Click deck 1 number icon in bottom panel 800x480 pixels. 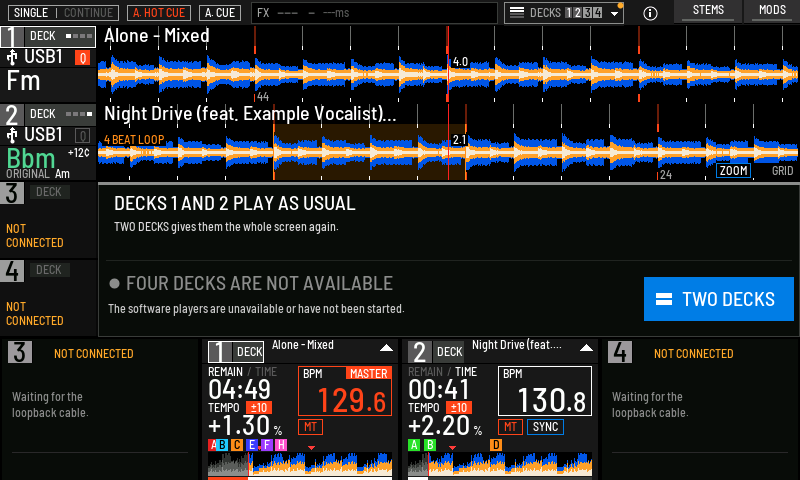tap(220, 352)
